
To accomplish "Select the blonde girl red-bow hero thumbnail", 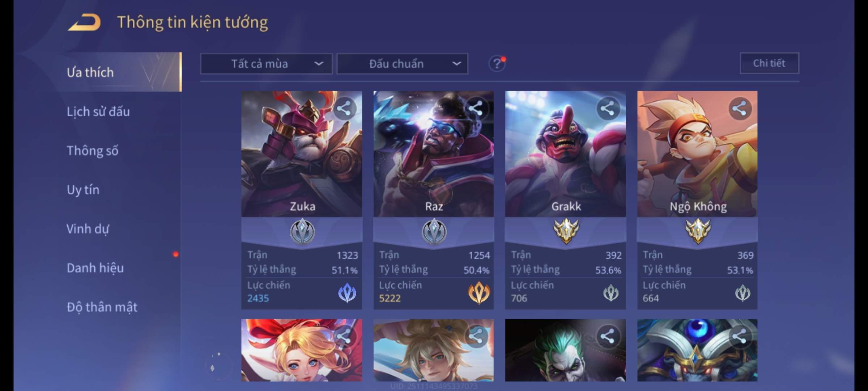I will click(302, 350).
